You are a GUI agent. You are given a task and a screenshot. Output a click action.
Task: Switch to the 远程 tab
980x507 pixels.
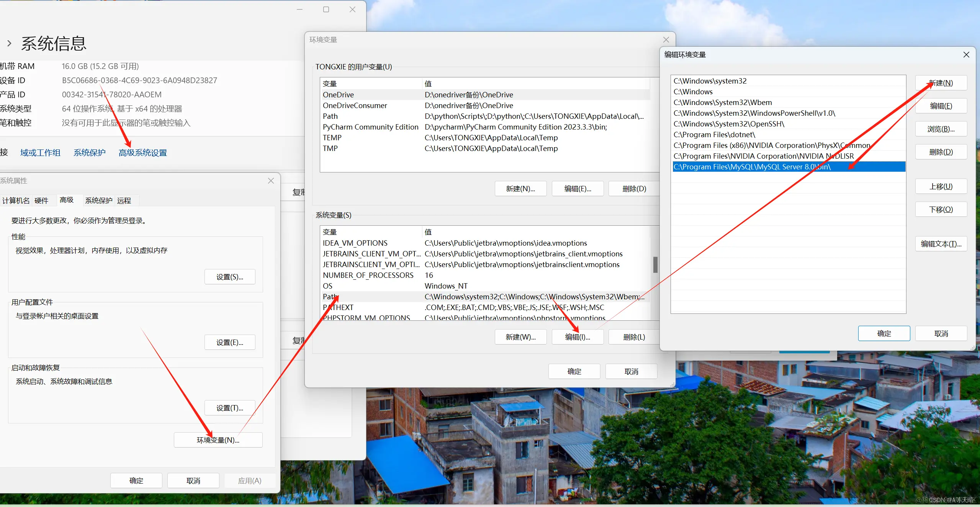click(124, 200)
